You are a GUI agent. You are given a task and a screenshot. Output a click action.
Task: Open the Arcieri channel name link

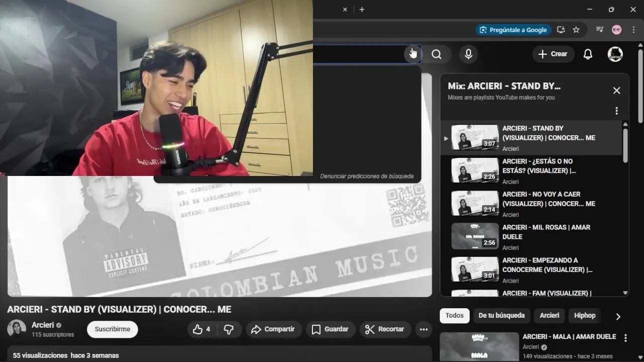(43, 325)
